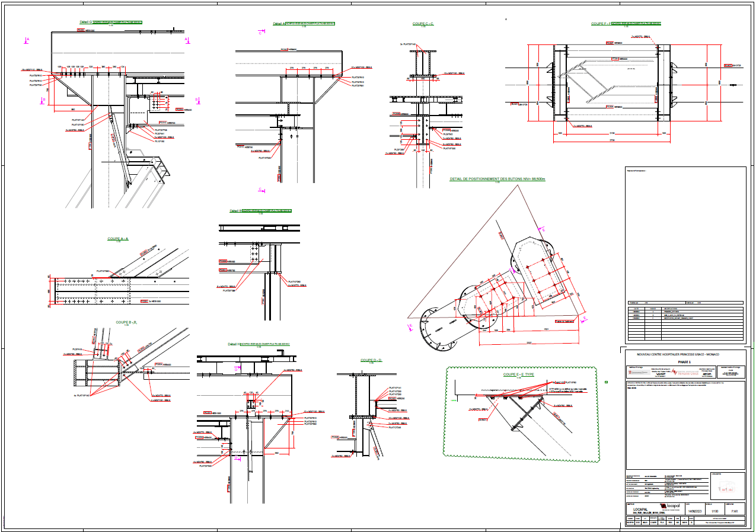Select the DETAIL DE POSITIONNEMENT DES BUTONS heading
Image resolution: width=756 pixels, height=532 pixels.
point(497,178)
